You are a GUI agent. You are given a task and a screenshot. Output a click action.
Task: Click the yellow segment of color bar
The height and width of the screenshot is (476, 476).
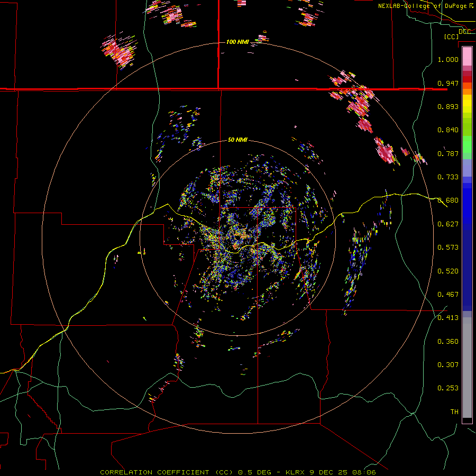tap(467, 104)
